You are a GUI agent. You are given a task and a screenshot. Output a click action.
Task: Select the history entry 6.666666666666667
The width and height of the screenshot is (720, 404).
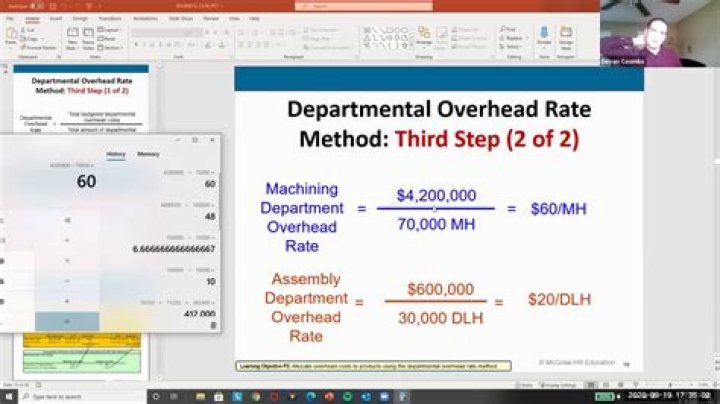(174, 243)
